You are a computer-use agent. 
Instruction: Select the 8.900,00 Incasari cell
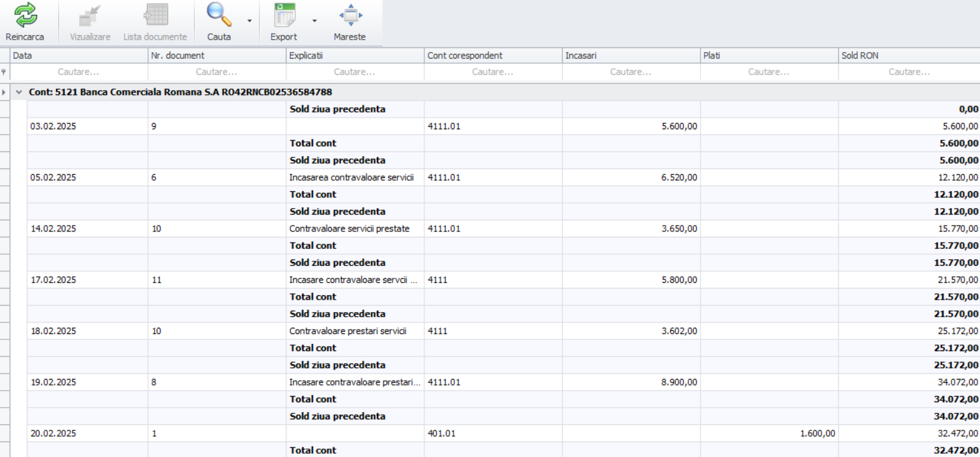pos(679,382)
